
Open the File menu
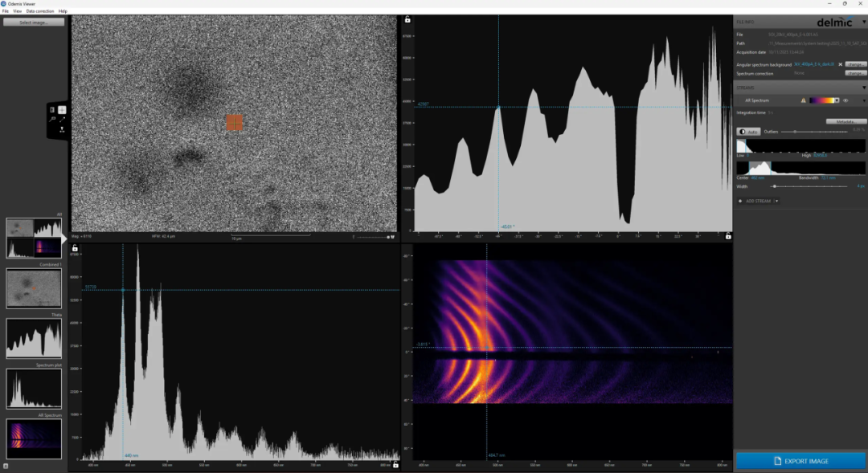5,11
